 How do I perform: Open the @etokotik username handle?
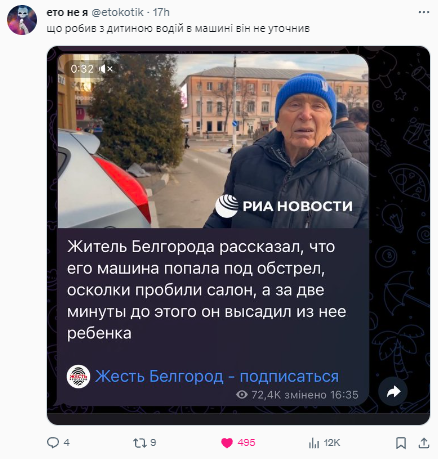click(x=117, y=12)
